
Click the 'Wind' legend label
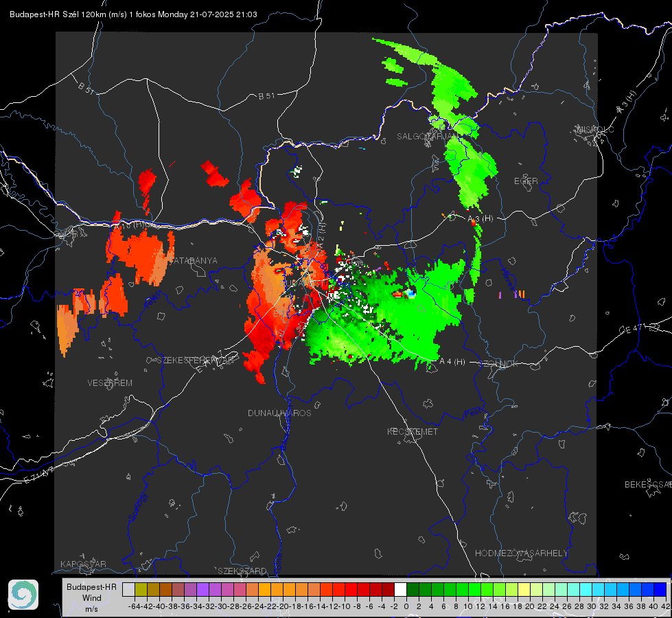pyautogui.click(x=92, y=598)
